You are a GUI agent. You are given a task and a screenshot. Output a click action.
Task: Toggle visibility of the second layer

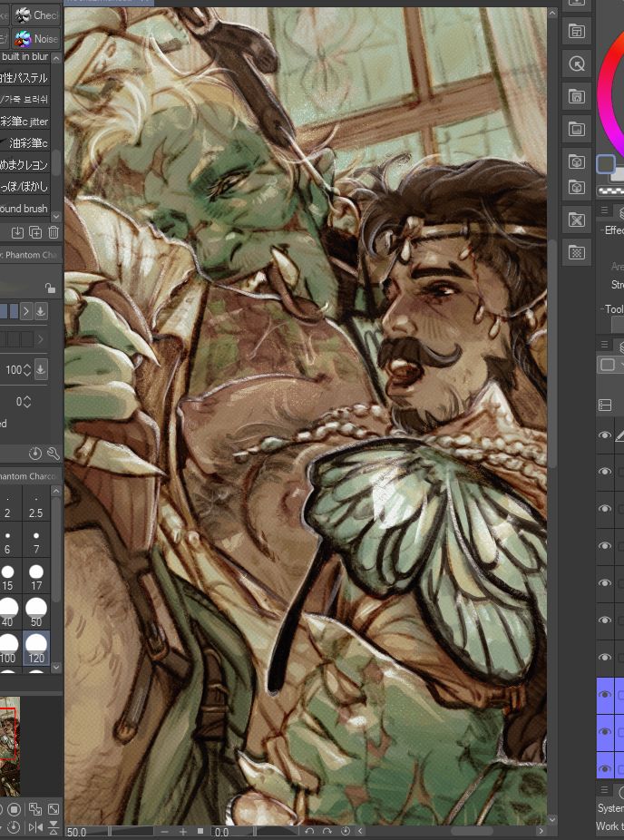point(605,472)
